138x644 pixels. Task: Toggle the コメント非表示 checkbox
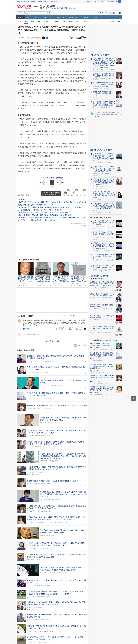click(x=75, y=346)
